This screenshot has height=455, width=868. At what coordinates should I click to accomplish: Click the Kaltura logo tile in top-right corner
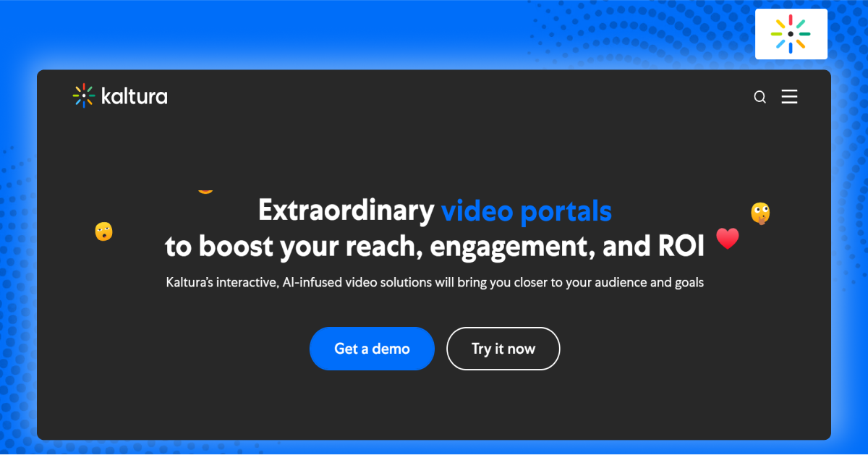click(x=791, y=34)
